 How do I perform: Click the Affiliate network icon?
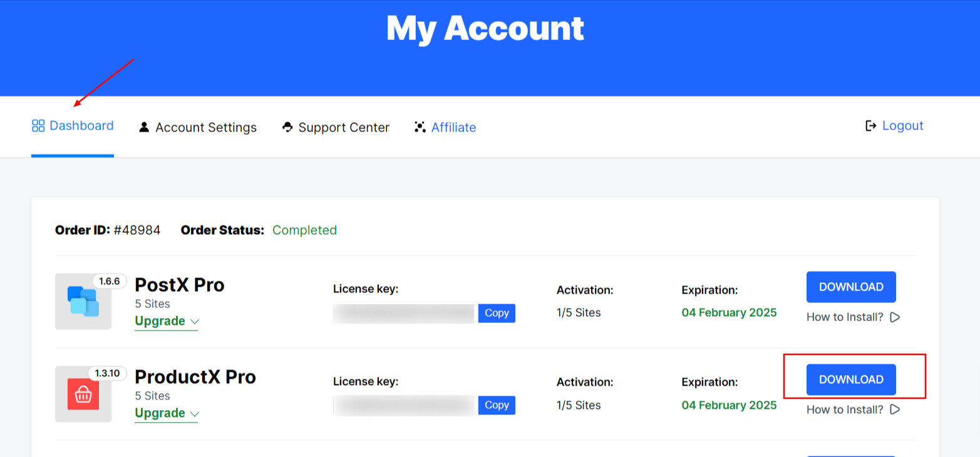[420, 127]
